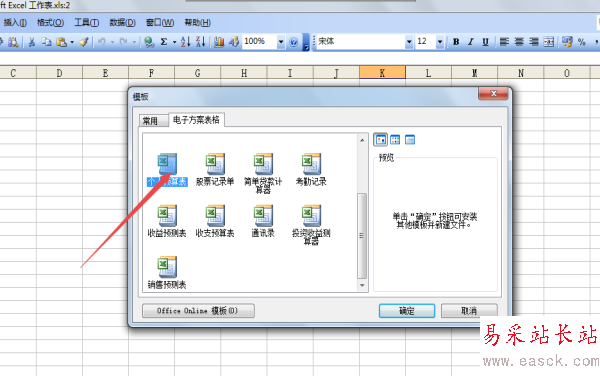The width and height of the screenshot is (600, 376).
Task: Switch to list view button
Action: click(x=395, y=140)
